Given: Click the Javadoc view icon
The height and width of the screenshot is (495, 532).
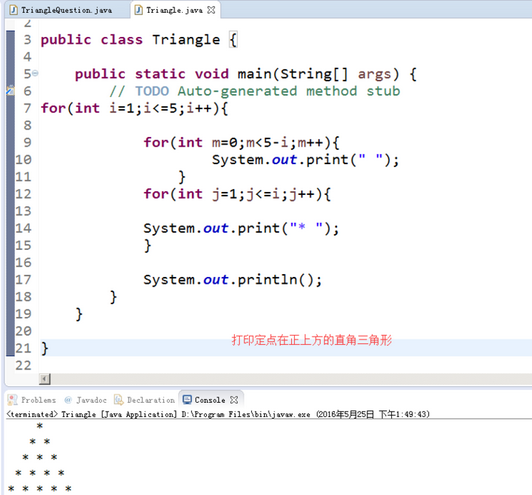Looking at the screenshot, I should pos(68,400).
